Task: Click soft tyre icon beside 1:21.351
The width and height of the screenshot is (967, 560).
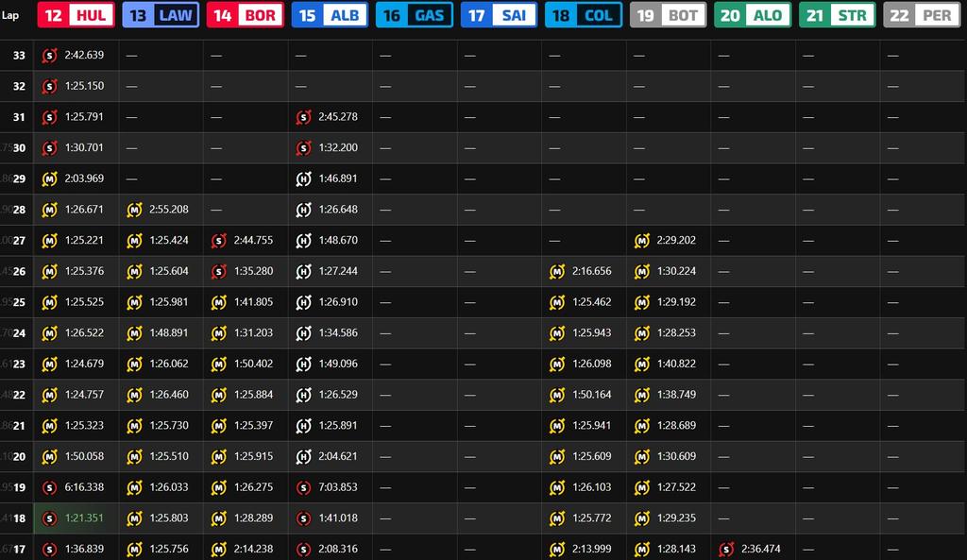Action: coord(49,518)
